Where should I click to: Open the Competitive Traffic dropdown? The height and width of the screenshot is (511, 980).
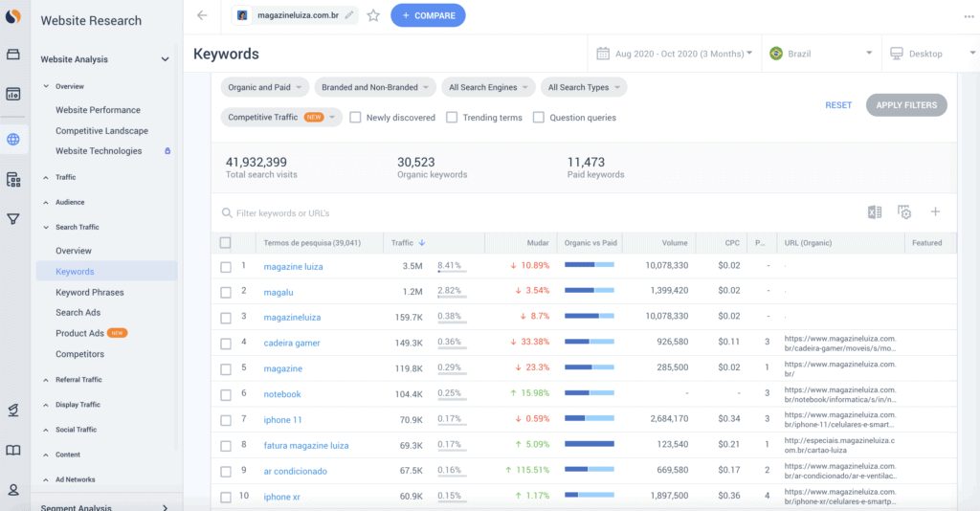(281, 118)
